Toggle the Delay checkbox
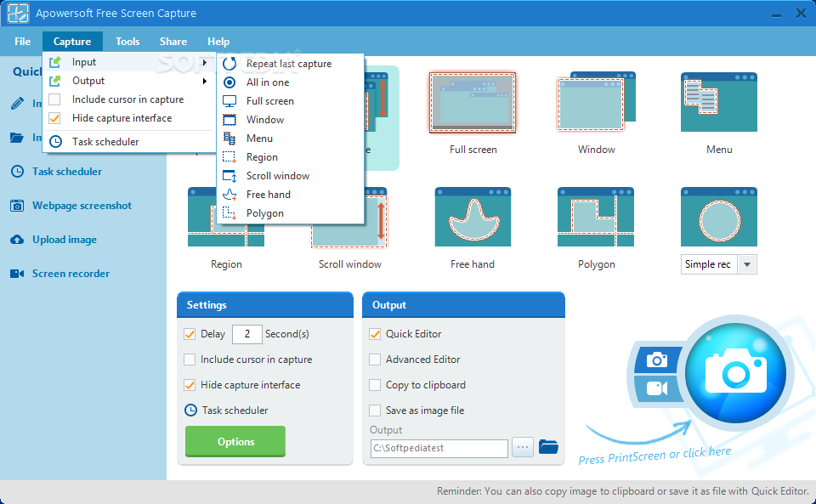The image size is (816, 504). pyautogui.click(x=190, y=334)
